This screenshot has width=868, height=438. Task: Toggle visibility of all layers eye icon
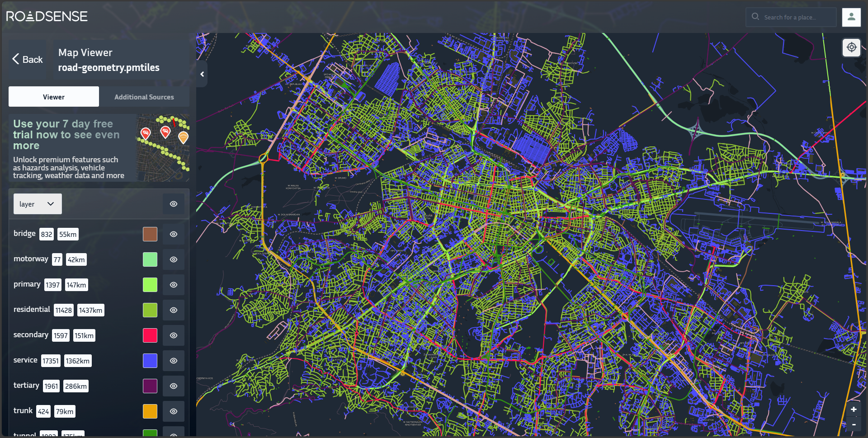coord(174,204)
